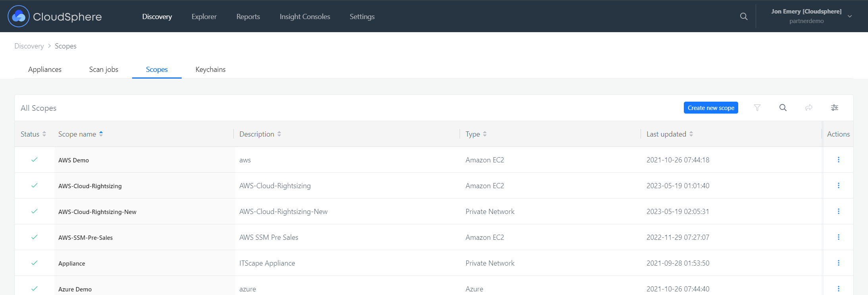Click the All Scopes panel title
This screenshot has width=868, height=295.
(x=38, y=108)
